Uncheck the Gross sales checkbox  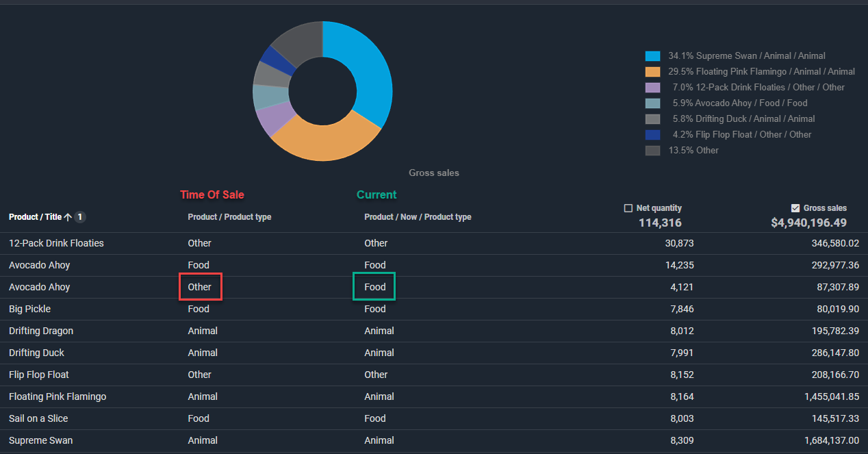[x=795, y=208]
